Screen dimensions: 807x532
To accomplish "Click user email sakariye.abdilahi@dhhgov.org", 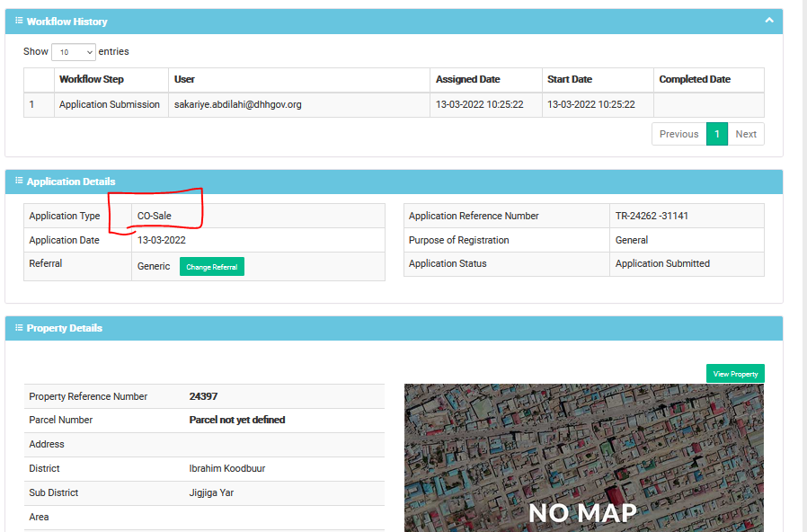I will click(x=238, y=104).
